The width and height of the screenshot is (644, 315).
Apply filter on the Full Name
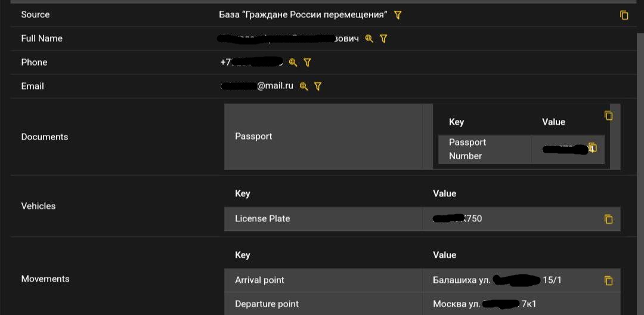tap(383, 39)
